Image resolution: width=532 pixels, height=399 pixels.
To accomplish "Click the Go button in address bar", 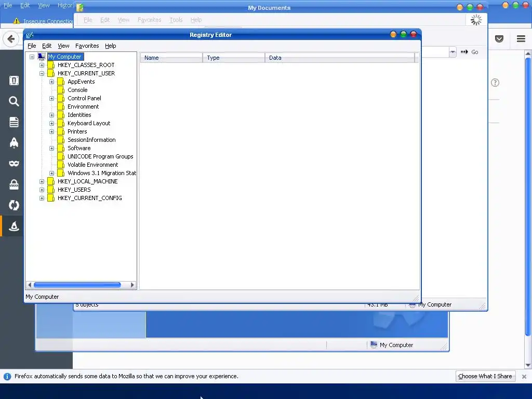I will [470, 52].
